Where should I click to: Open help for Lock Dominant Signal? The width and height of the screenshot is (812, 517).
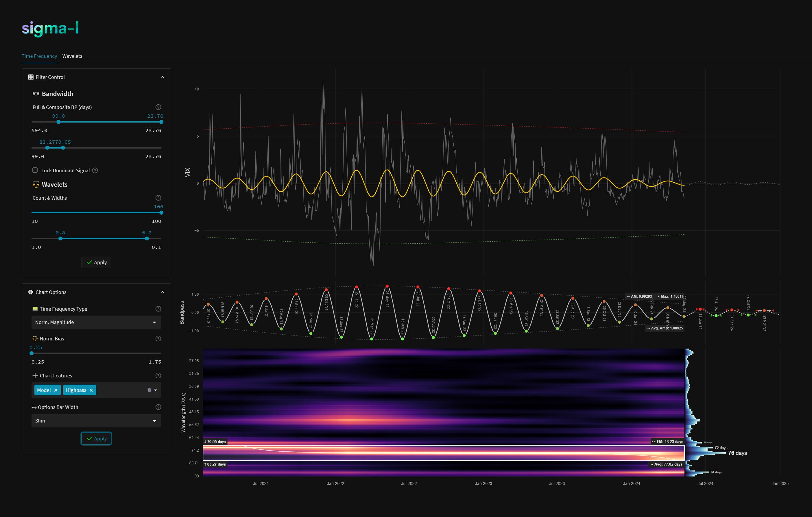point(95,171)
